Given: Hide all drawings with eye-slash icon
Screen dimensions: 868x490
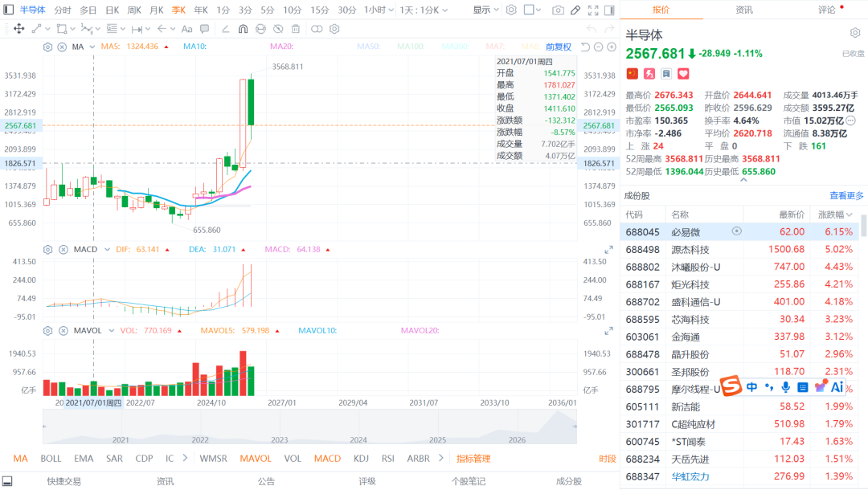Looking at the screenshot, I should point(278,29).
